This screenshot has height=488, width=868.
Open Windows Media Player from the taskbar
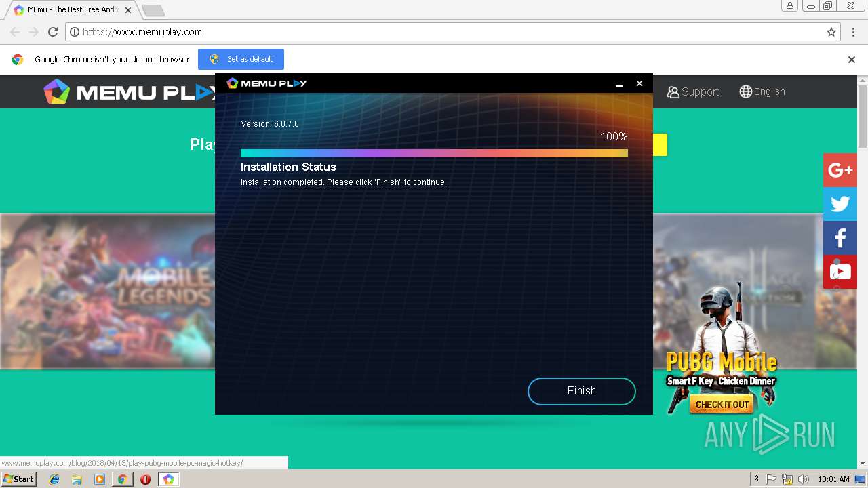pos(100,479)
